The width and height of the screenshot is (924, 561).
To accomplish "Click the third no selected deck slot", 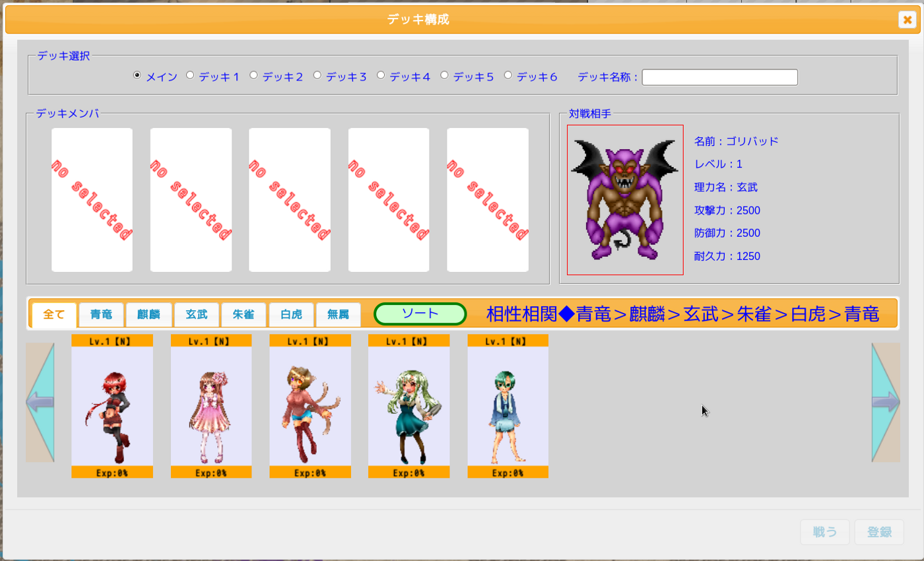I will (x=290, y=200).
